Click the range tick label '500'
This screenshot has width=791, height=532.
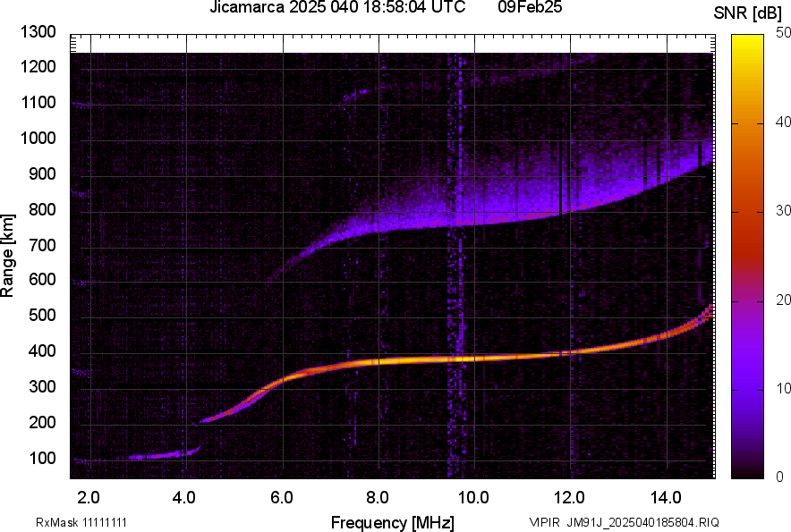point(42,316)
